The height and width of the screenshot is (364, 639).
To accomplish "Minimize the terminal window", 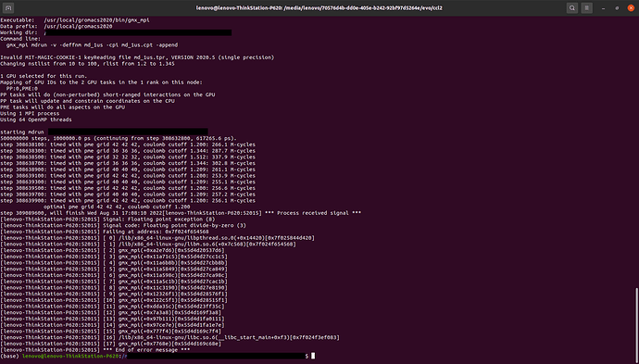I will coord(605,7).
